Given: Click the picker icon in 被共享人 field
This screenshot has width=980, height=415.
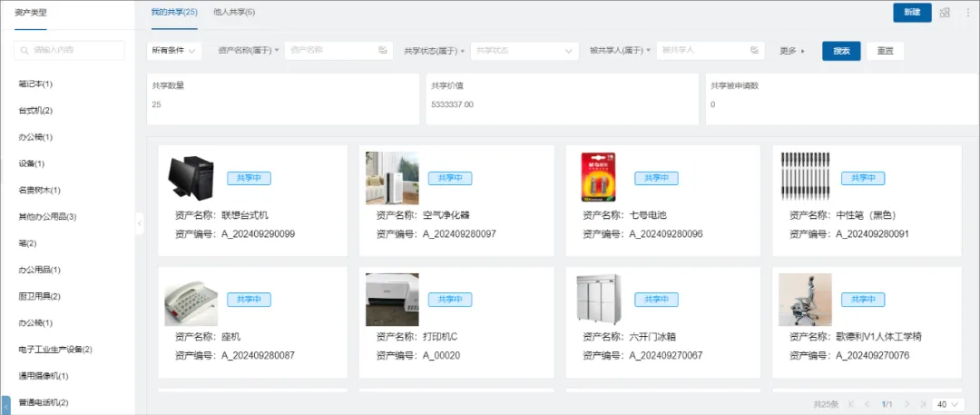Looking at the screenshot, I should coord(754,51).
